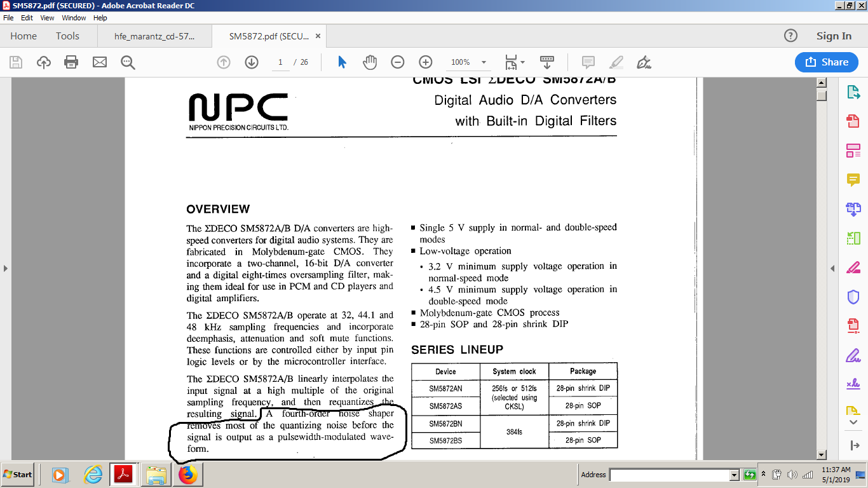The height and width of the screenshot is (488, 868).
Task: Click the vertical scrollbar up arrow
Action: 822,83
